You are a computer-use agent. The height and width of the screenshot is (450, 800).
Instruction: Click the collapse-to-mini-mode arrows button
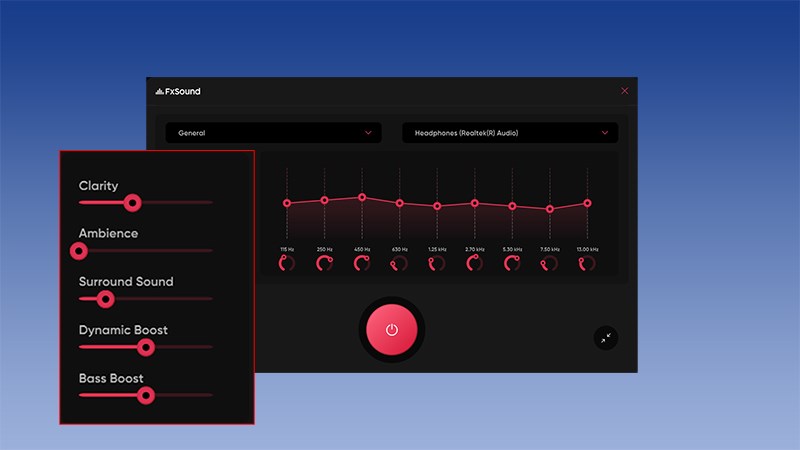point(606,338)
